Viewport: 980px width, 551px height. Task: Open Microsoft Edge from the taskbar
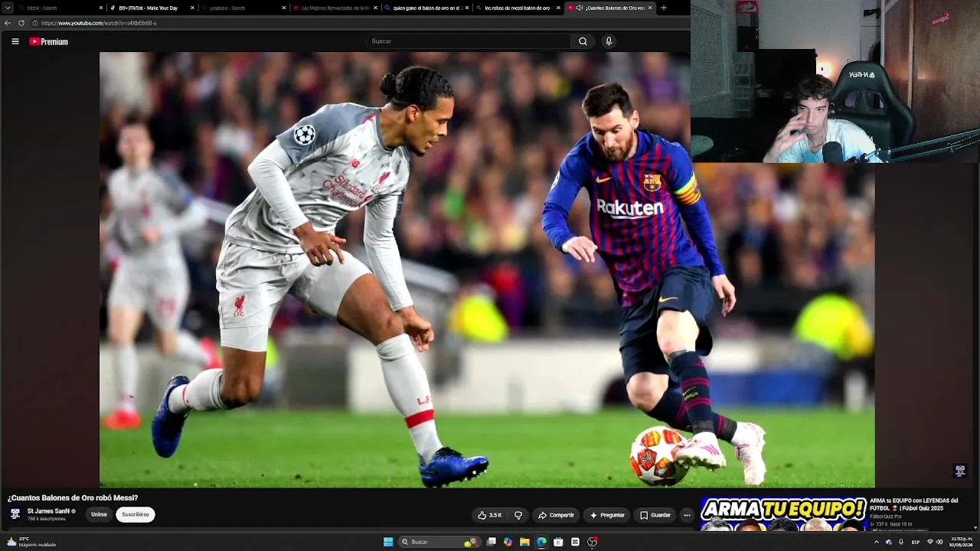(541, 542)
